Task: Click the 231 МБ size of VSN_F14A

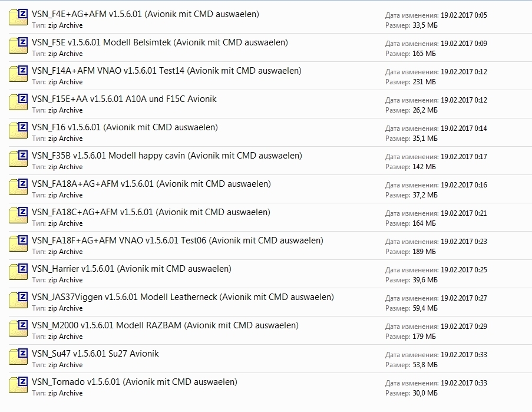Action: [x=424, y=82]
